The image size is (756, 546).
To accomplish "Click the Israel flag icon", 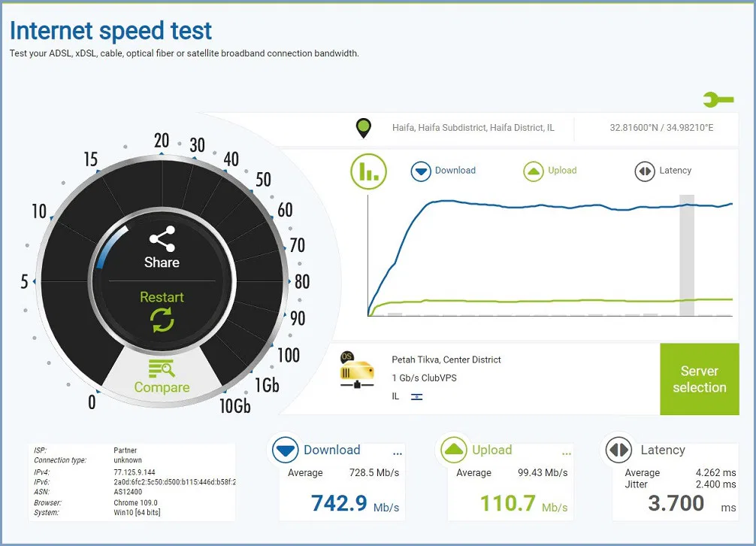I will click(x=416, y=396).
